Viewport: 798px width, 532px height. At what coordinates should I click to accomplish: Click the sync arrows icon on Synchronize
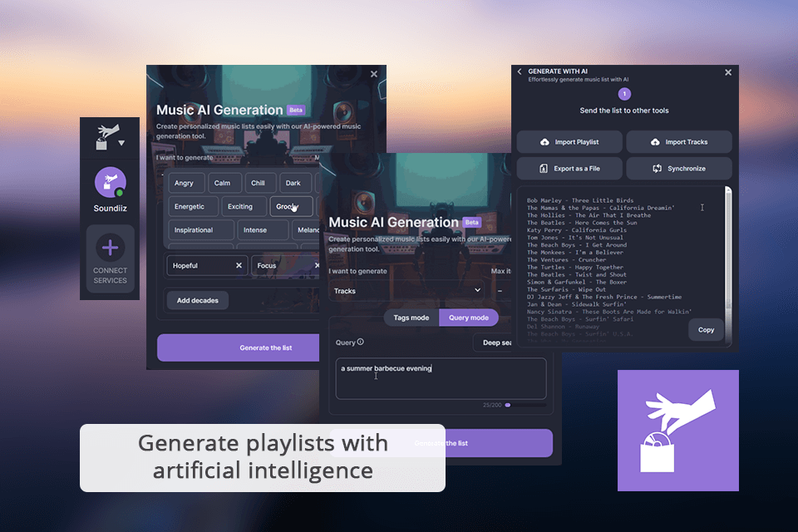pos(657,169)
